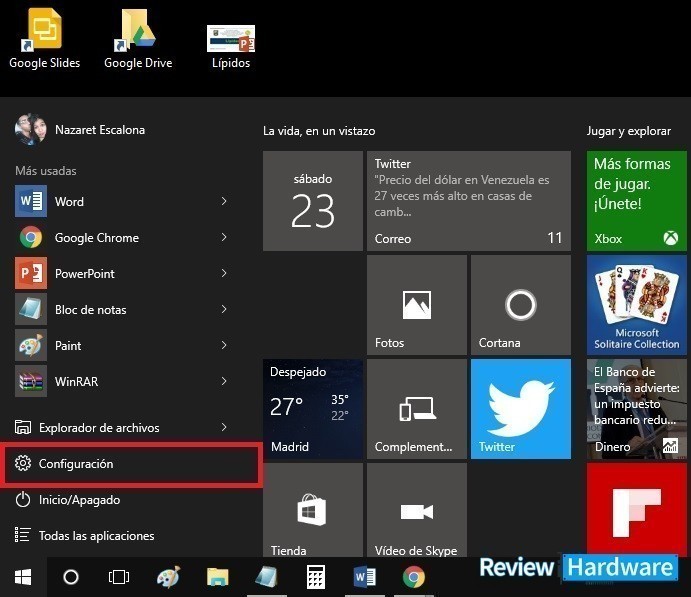
Task: Open the Google Drive desktop shortcut
Action: click(138, 39)
